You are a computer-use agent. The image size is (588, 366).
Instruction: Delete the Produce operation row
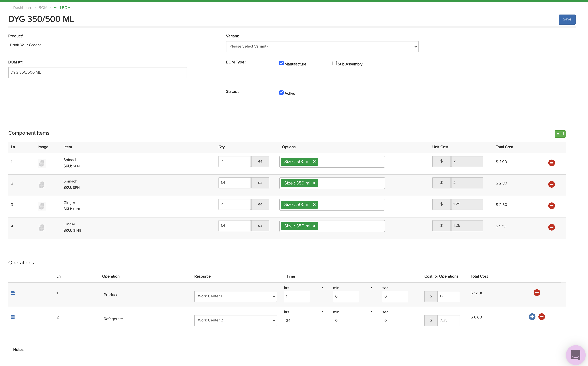tap(537, 292)
